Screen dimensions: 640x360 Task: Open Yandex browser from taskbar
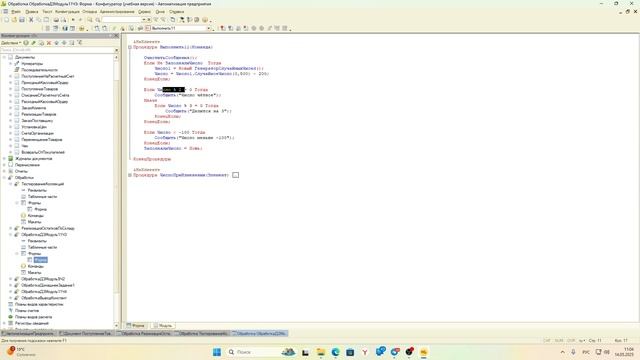(365, 352)
